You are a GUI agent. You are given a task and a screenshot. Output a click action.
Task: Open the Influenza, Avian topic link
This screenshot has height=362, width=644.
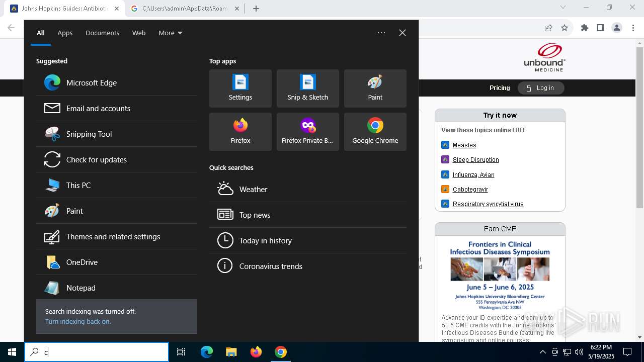pos(473,175)
